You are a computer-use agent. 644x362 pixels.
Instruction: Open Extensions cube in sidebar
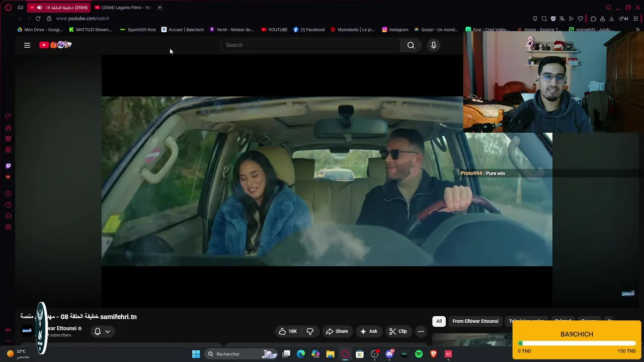(x=8, y=216)
